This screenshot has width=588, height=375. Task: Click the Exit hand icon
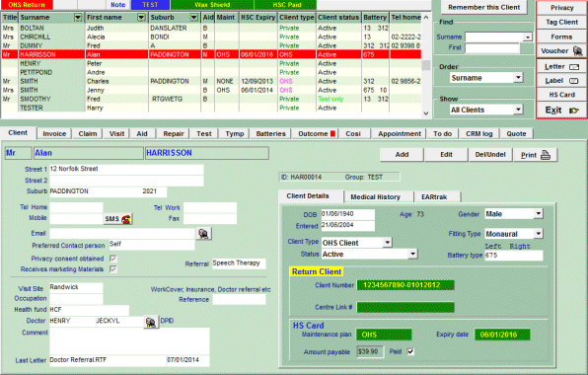(574, 111)
